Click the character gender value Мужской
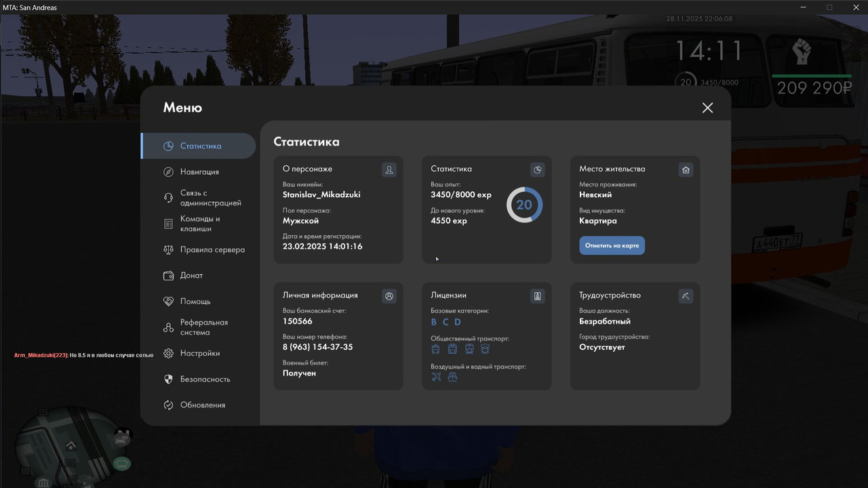This screenshot has width=868, height=488. tap(300, 221)
